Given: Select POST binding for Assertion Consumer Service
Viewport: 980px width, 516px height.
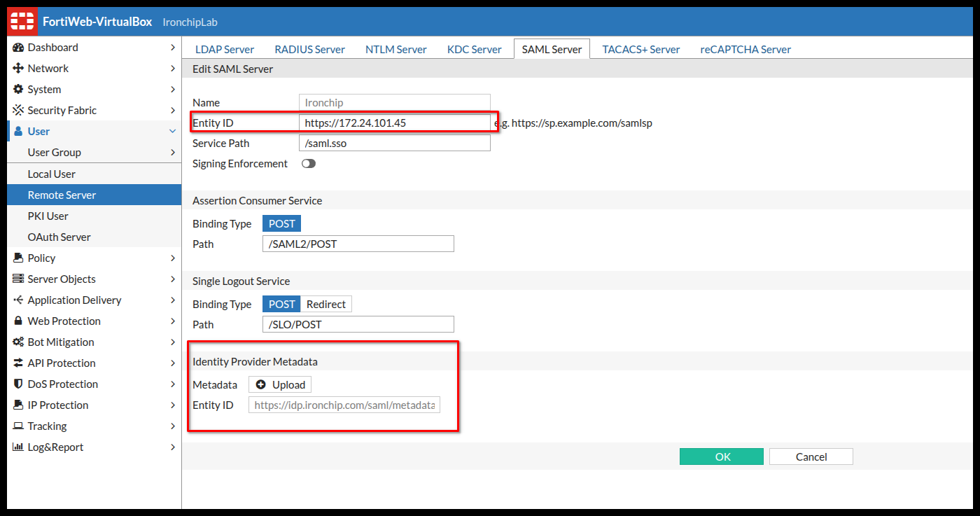Looking at the screenshot, I should tap(281, 224).
